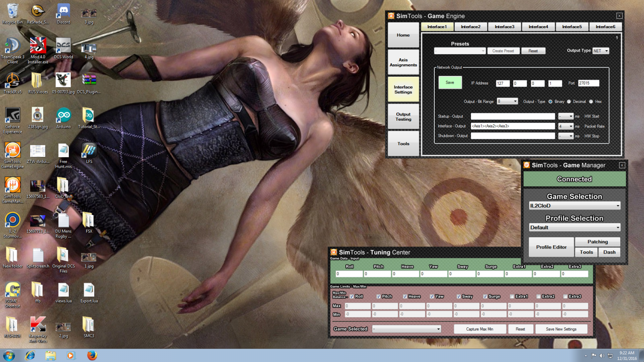Image resolution: width=644 pixels, height=362 pixels.
Task: Toggle the Surge checkbox in Tuning Center
Action: tap(485, 296)
